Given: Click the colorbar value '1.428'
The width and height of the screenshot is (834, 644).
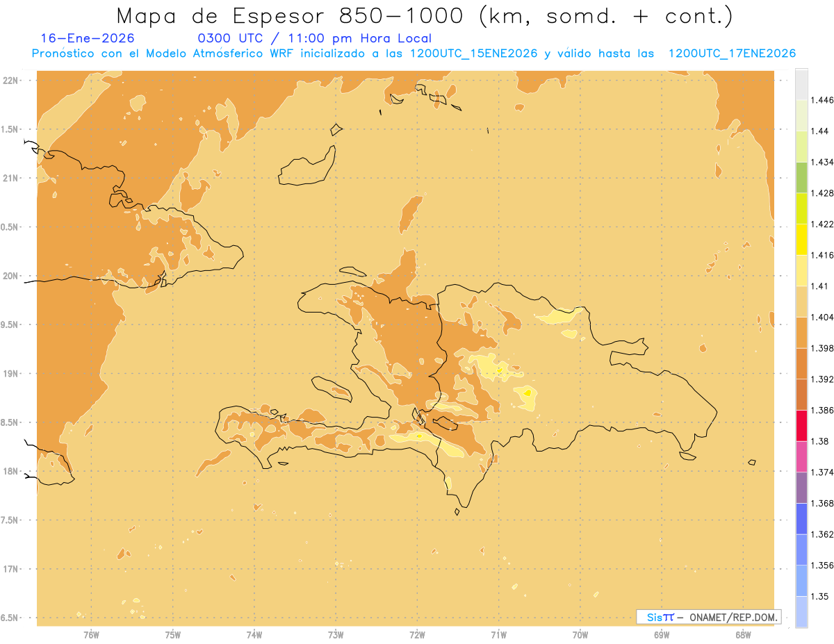Looking at the screenshot, I should click(x=822, y=194).
